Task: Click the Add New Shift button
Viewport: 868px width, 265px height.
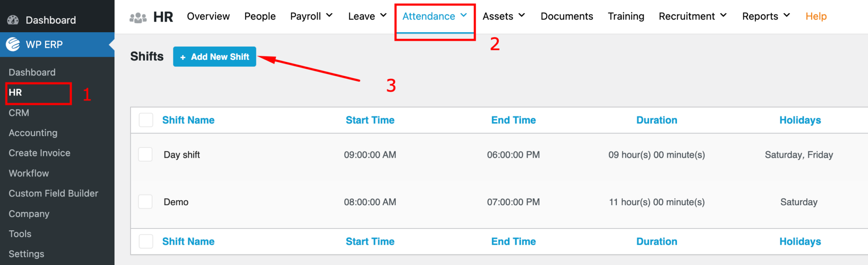Action: tap(214, 56)
